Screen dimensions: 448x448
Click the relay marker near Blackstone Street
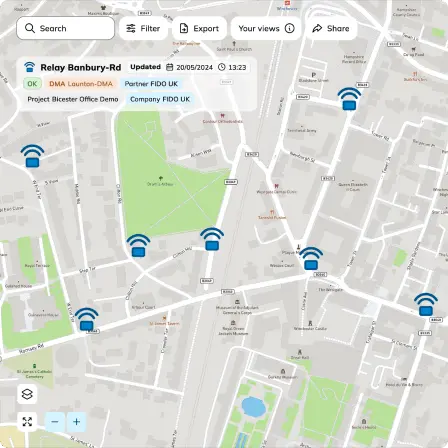(x=349, y=99)
